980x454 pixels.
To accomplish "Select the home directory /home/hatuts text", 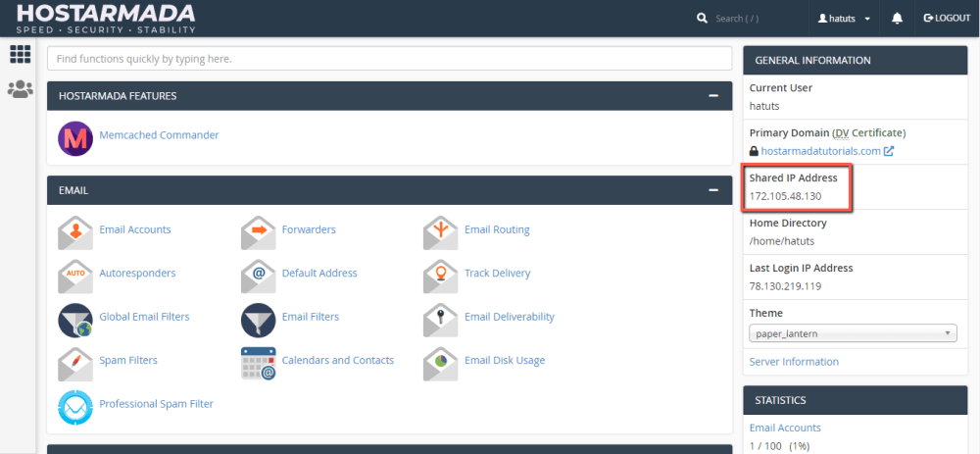I will (x=782, y=241).
